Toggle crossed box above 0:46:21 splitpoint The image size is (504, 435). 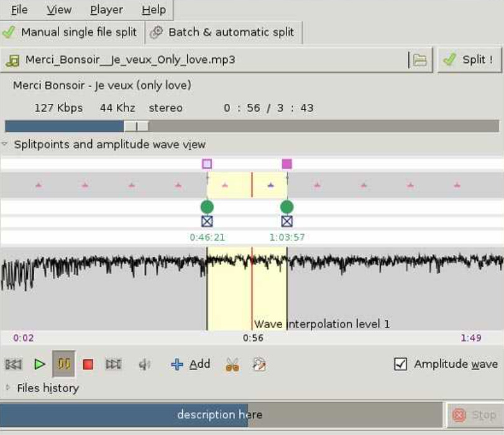click(x=207, y=221)
